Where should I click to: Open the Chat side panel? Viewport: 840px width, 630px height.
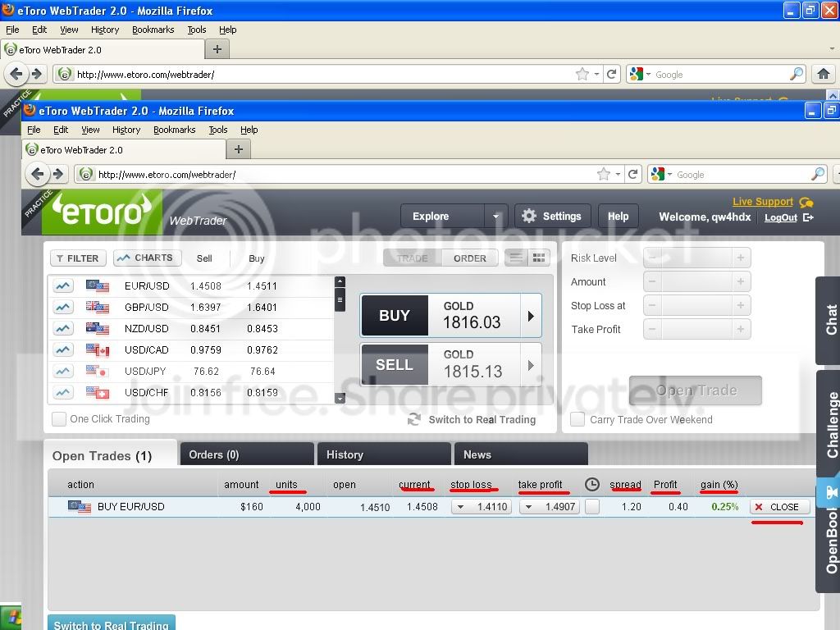829,321
